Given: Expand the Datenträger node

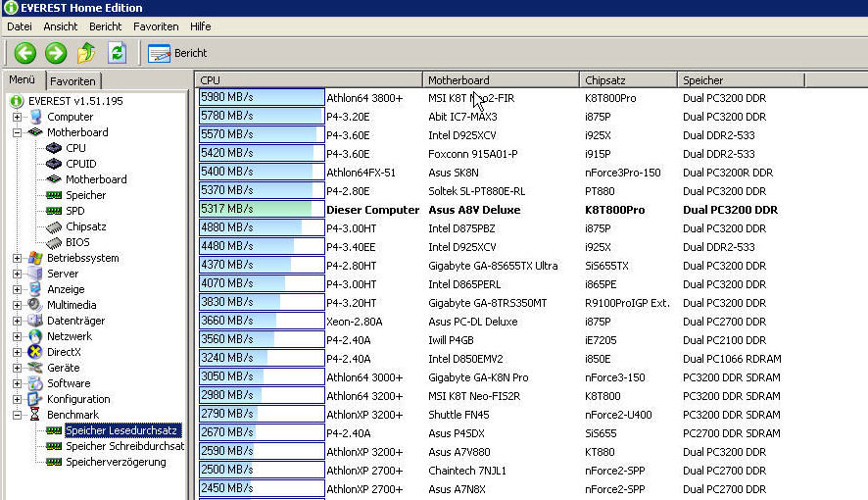Looking at the screenshot, I should click(18, 321).
